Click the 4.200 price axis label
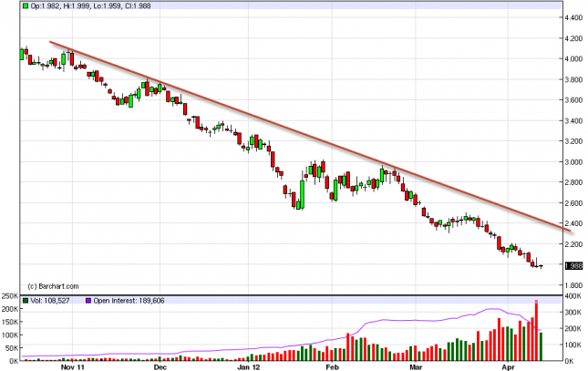Viewport: 588px width, 371px height. 573,38
